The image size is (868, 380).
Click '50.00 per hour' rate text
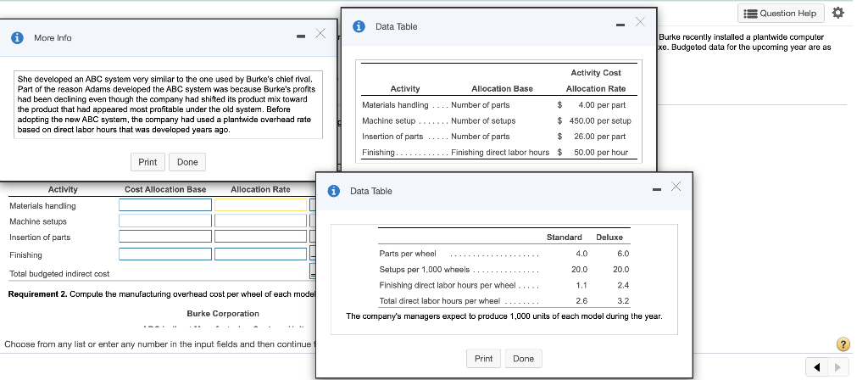[601, 153]
